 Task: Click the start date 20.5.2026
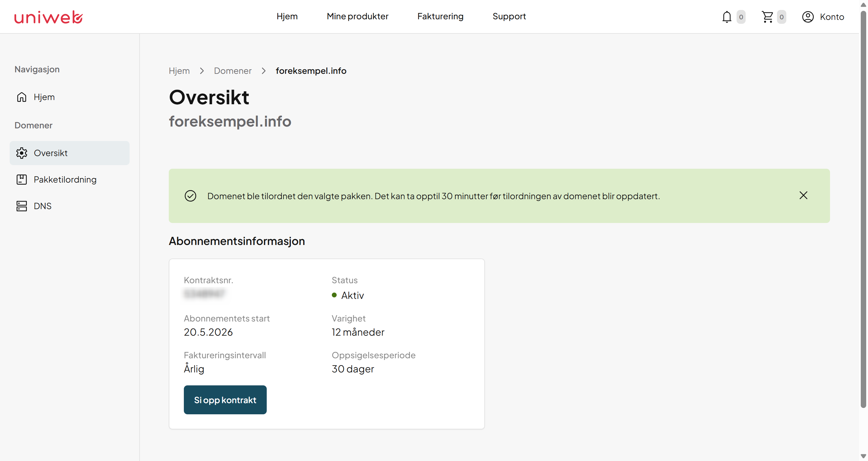pos(208,332)
